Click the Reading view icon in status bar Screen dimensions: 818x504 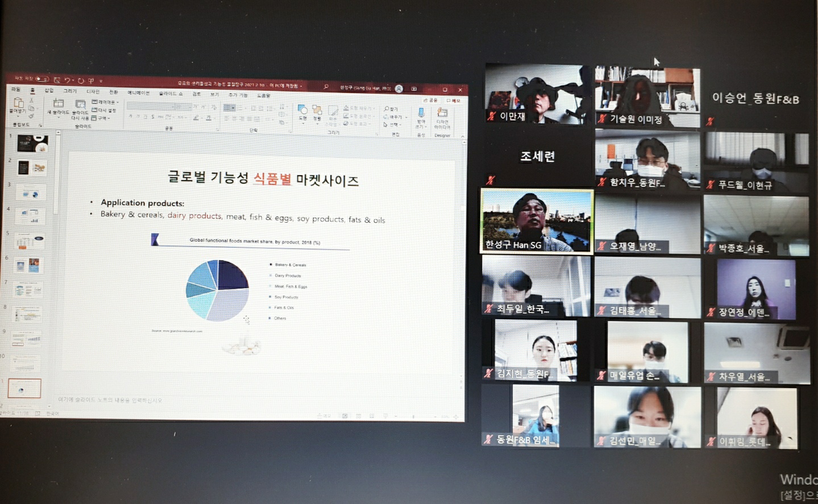[x=372, y=416]
